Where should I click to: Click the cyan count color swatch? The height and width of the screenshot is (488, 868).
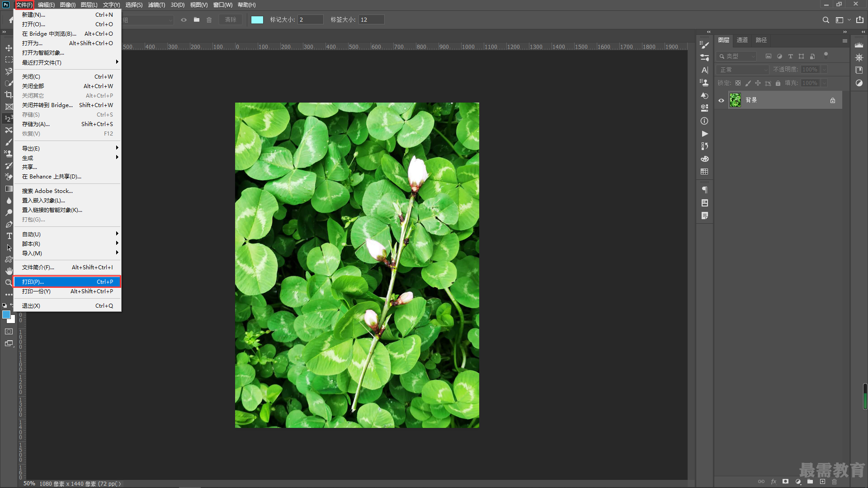point(257,20)
